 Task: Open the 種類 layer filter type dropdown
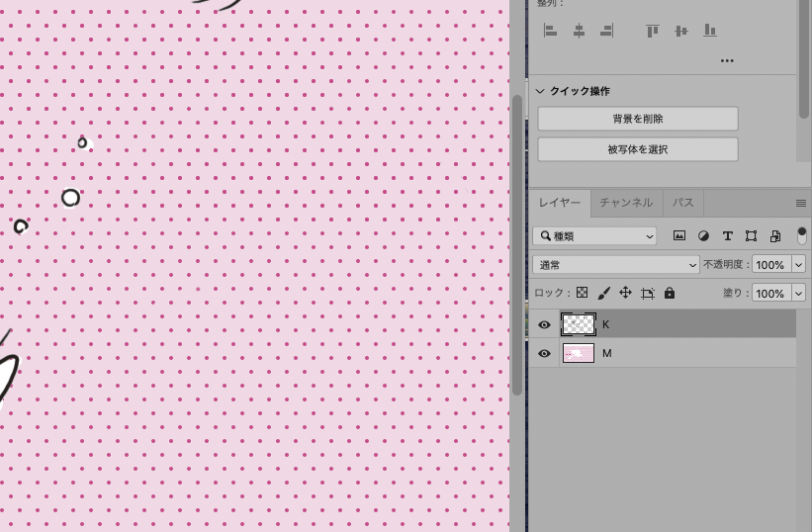coord(594,236)
